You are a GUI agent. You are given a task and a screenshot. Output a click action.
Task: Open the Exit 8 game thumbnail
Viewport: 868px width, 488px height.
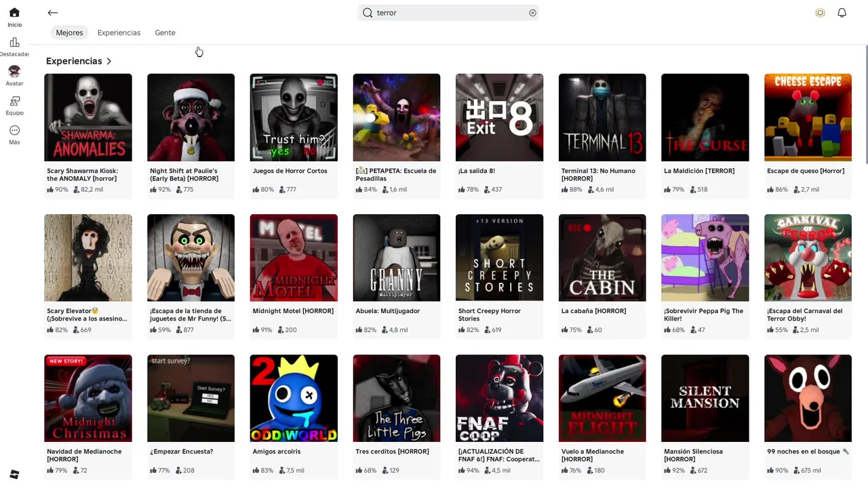click(499, 117)
